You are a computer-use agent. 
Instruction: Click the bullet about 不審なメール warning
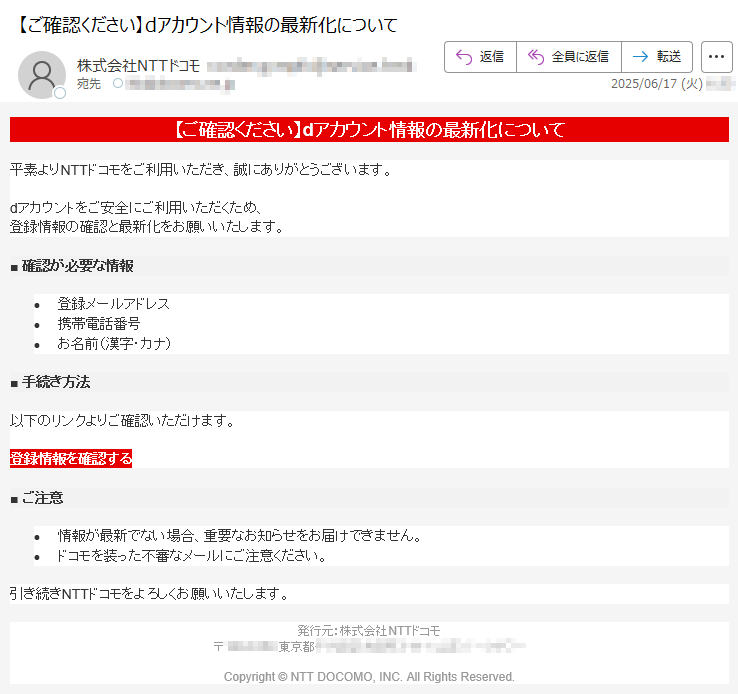[x=191, y=556]
